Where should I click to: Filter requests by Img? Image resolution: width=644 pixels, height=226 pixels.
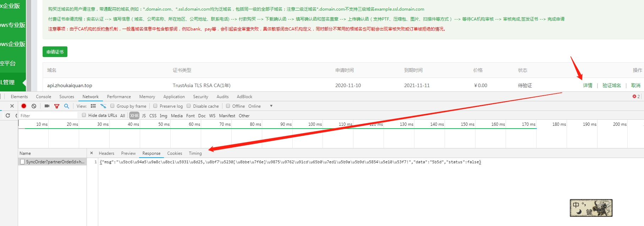[164, 115]
